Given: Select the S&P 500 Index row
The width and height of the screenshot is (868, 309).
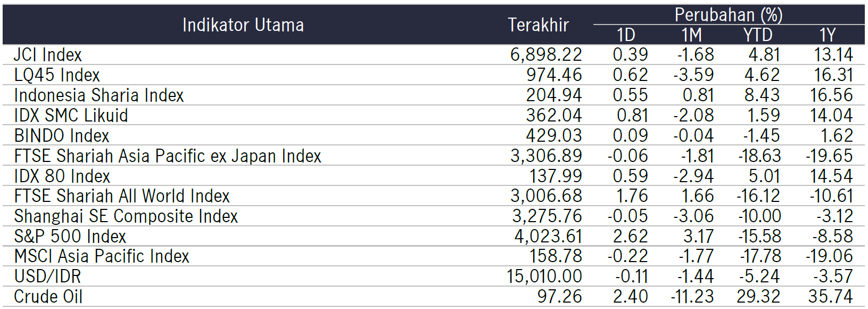Looking at the screenshot, I should [x=434, y=236].
